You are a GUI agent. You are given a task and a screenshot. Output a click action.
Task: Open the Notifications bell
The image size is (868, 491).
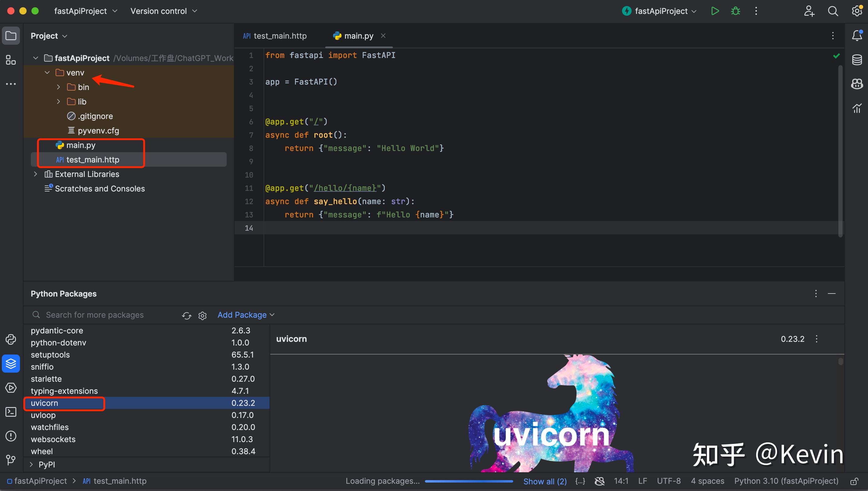pos(857,35)
